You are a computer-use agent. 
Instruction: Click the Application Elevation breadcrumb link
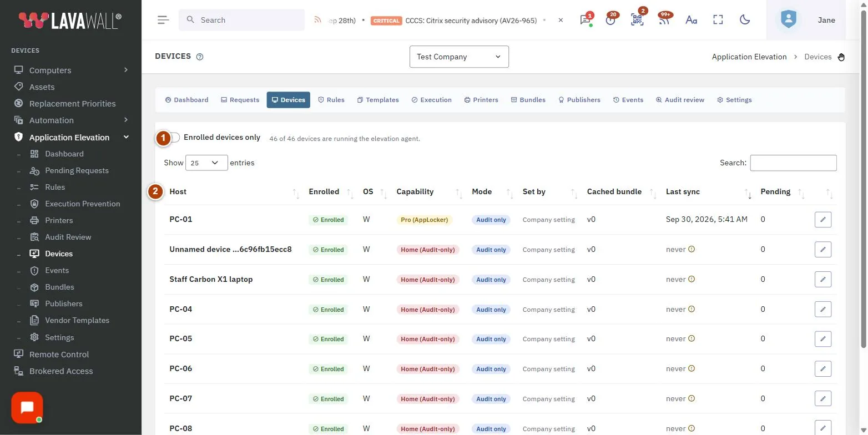[749, 57]
